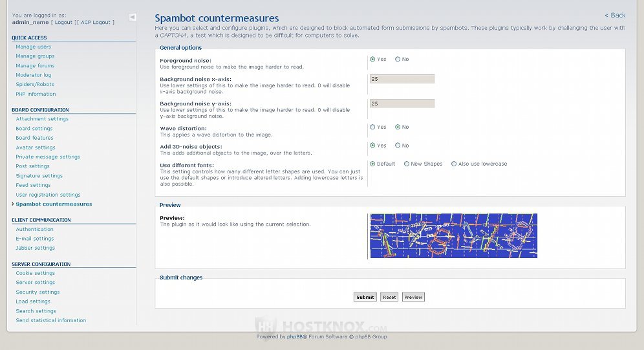Click the ACP Logout link
Viewport: 644px width, 350px height.
(x=96, y=23)
